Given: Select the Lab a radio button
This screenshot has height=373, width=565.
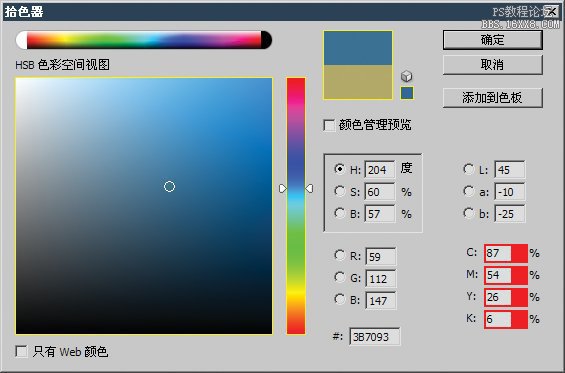Looking at the screenshot, I should 468,191.
